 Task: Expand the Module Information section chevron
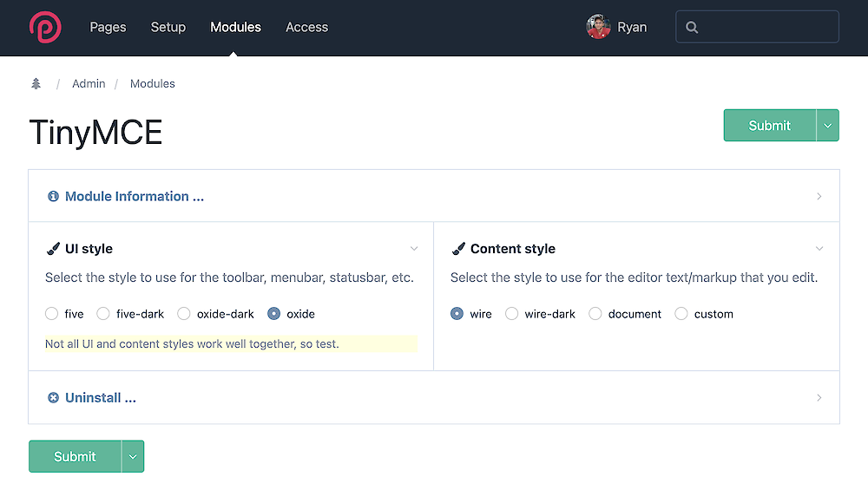pos(819,196)
